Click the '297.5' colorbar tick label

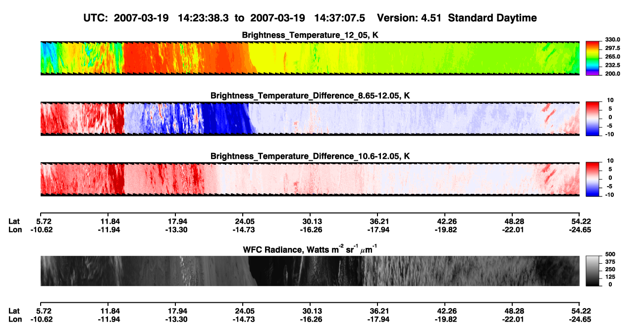(x=612, y=48)
